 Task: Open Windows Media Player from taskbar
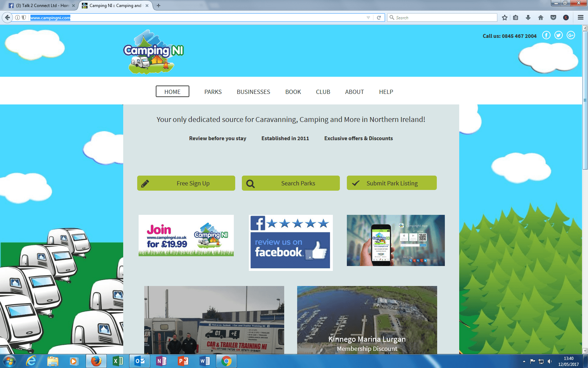[x=74, y=361]
